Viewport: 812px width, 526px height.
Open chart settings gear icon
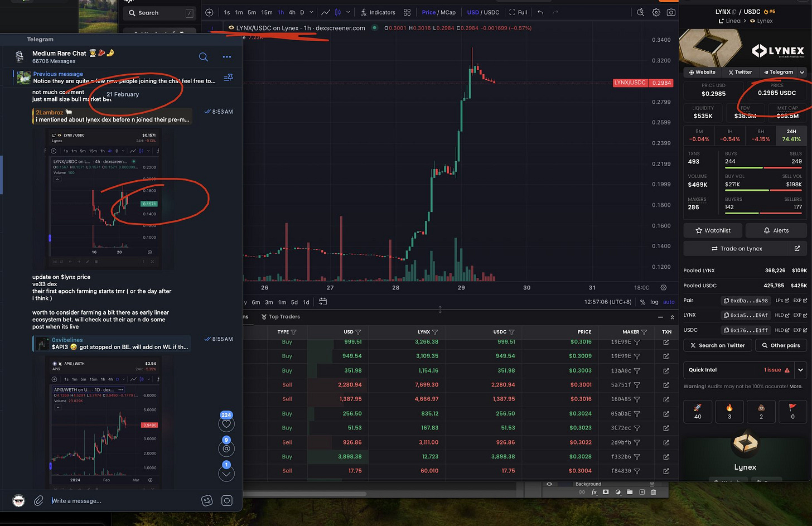click(656, 12)
